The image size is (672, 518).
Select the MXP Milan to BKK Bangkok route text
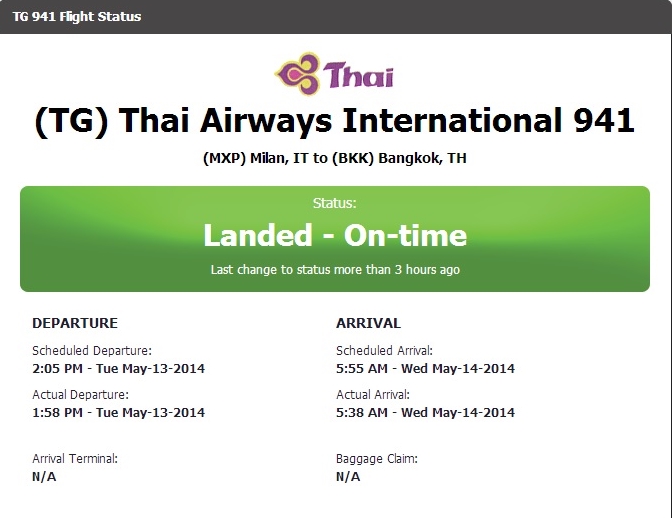click(x=335, y=158)
